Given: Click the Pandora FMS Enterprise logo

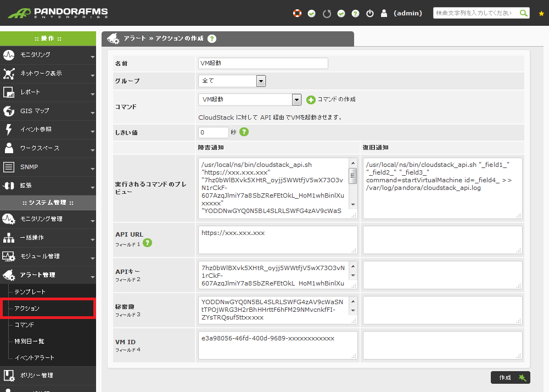Looking at the screenshot, I should (58, 13).
